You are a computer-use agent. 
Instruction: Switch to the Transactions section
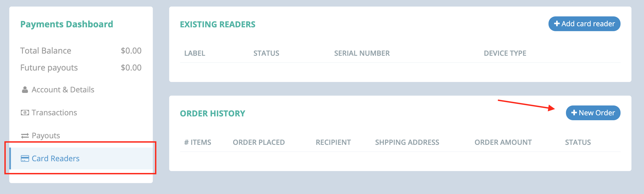click(x=54, y=112)
